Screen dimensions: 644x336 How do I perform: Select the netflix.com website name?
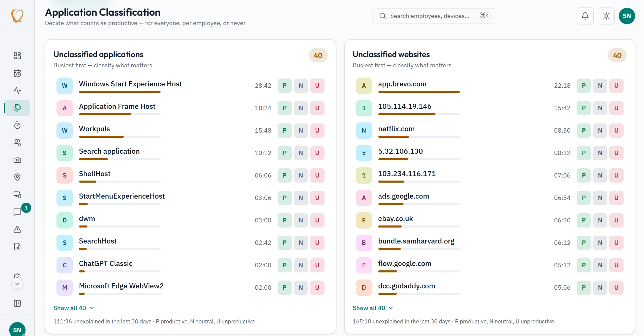pos(396,129)
